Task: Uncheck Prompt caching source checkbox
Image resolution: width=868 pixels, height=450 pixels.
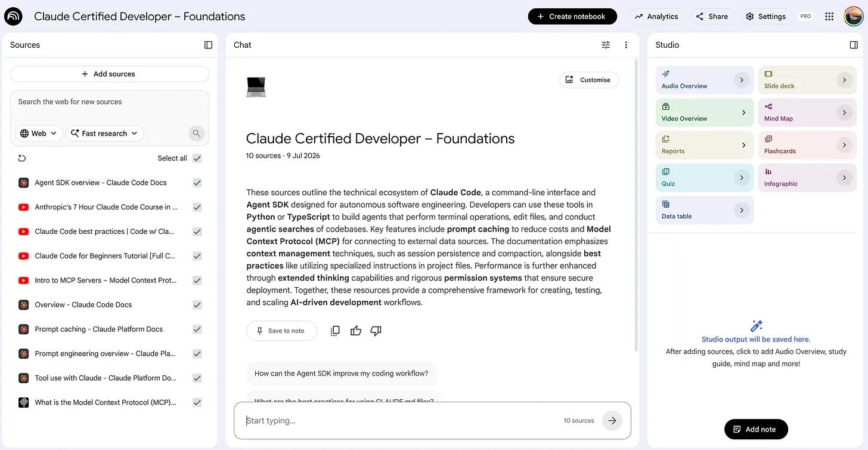Action: pyautogui.click(x=197, y=329)
